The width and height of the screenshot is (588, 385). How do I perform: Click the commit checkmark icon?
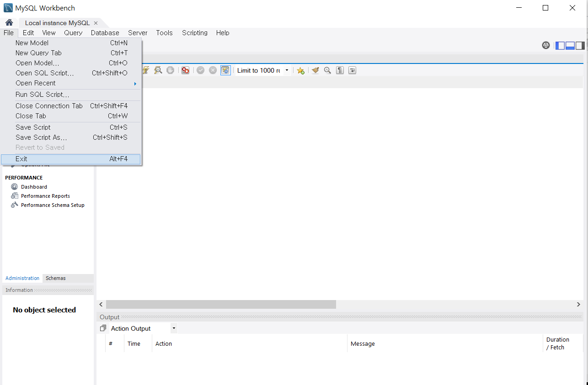pos(200,70)
